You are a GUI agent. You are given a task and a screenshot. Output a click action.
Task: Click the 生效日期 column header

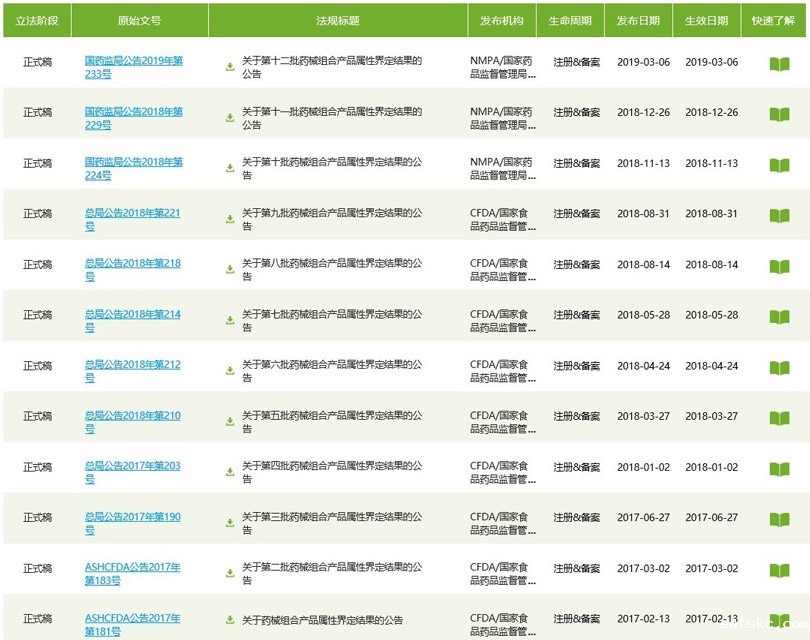706,19
